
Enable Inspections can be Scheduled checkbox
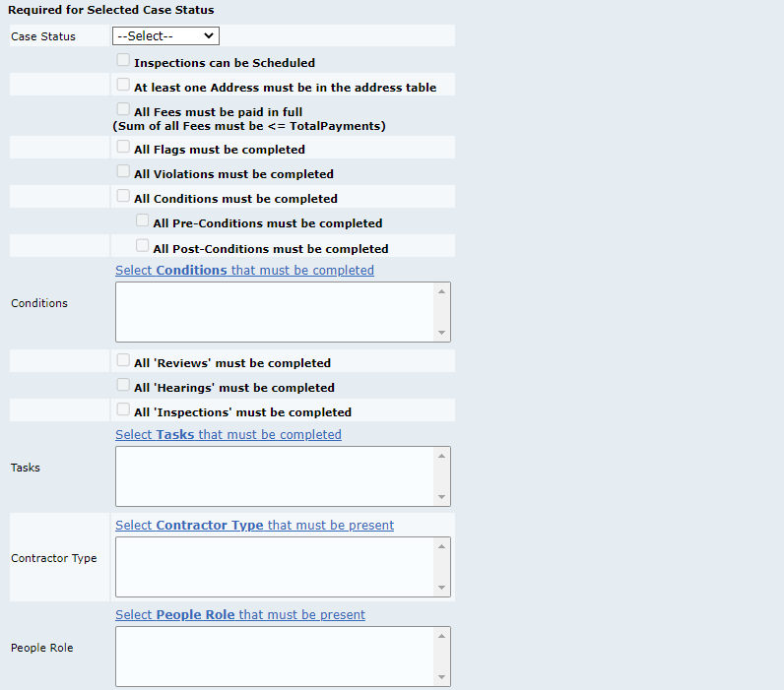pos(123,60)
